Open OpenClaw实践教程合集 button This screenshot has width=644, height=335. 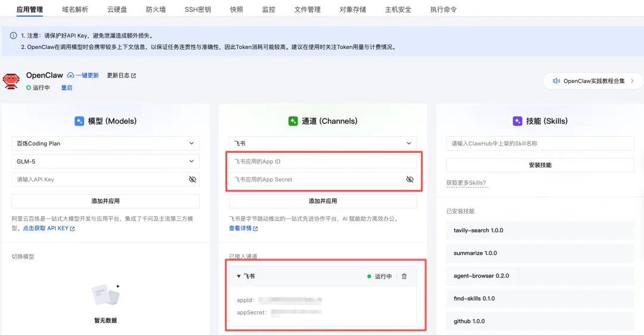point(593,81)
